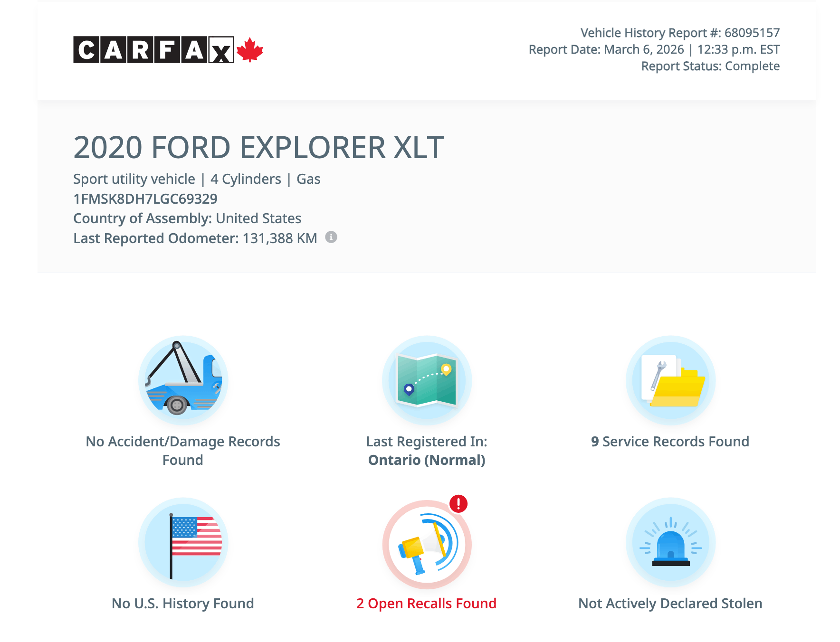The image size is (840, 642).
Task: Click the blue police siren icon
Action: pyautogui.click(x=670, y=542)
